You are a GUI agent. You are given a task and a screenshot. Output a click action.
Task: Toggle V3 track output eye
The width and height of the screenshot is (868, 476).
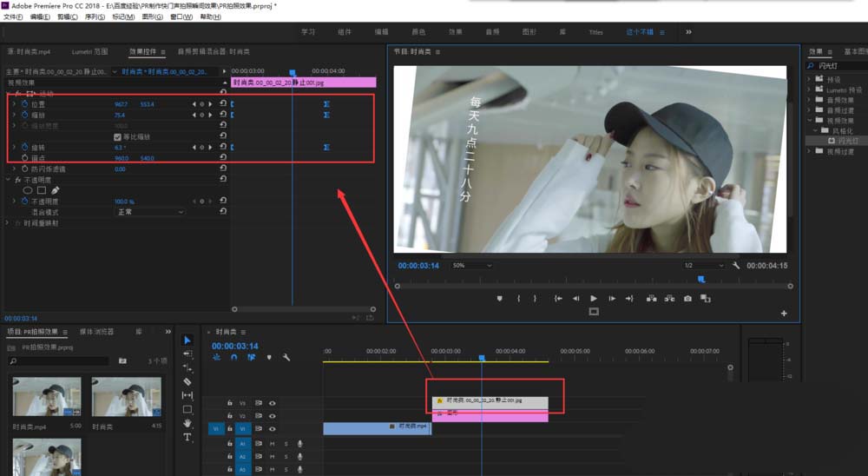(x=272, y=403)
